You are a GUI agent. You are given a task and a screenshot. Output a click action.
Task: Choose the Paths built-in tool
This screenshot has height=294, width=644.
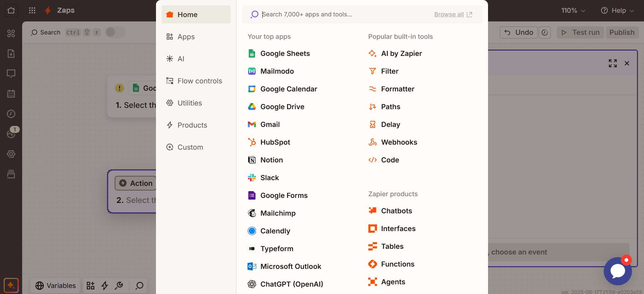click(x=384, y=107)
